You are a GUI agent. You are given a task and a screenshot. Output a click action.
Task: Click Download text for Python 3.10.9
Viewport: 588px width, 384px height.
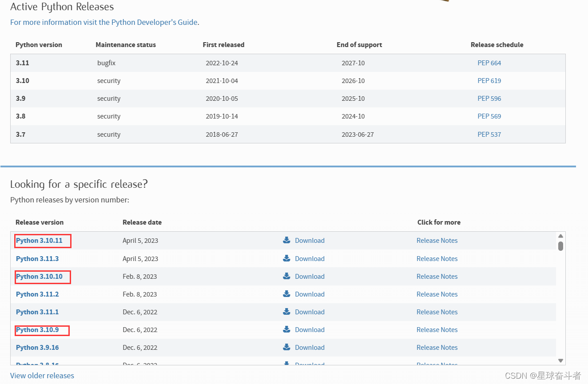(310, 329)
